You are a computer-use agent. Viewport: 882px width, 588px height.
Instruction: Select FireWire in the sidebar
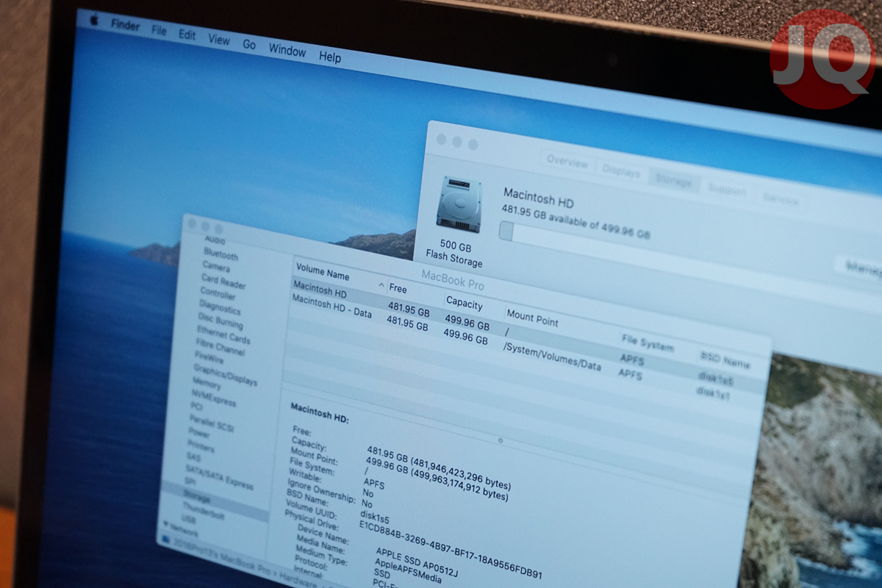point(209,359)
